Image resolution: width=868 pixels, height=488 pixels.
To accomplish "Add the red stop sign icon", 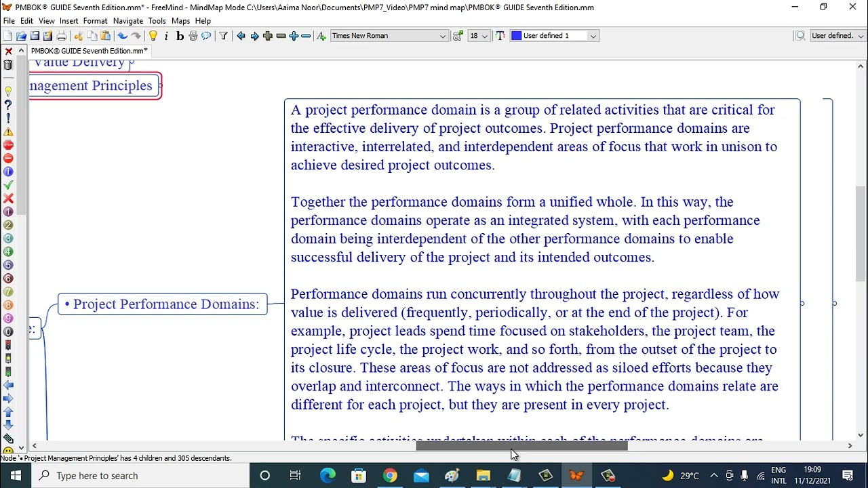I will 8,145.
